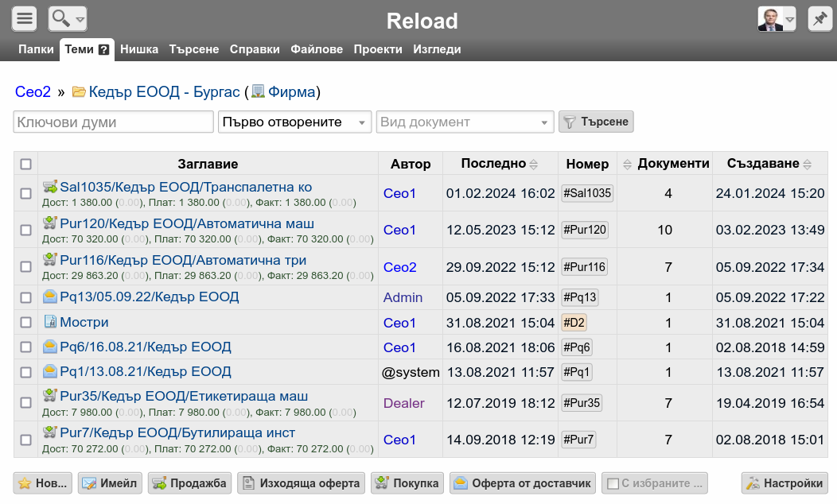
Task: Open the Проекти tab
Action: (x=378, y=49)
